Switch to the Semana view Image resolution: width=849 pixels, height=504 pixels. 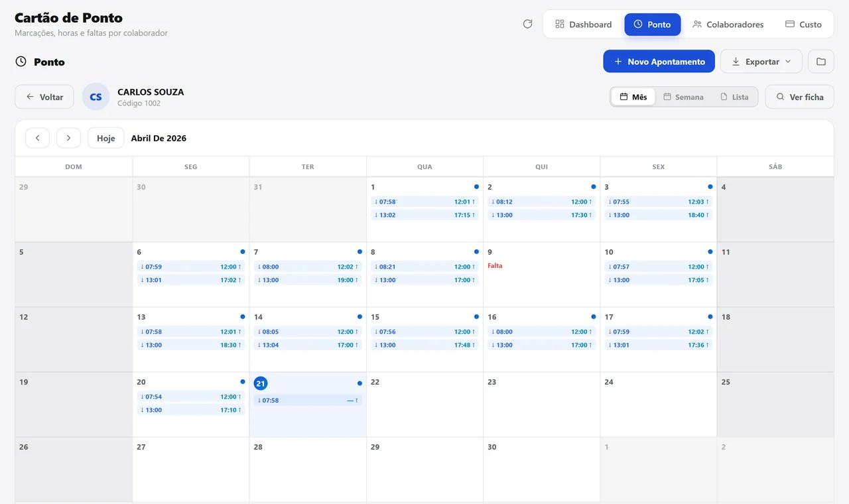tap(683, 97)
